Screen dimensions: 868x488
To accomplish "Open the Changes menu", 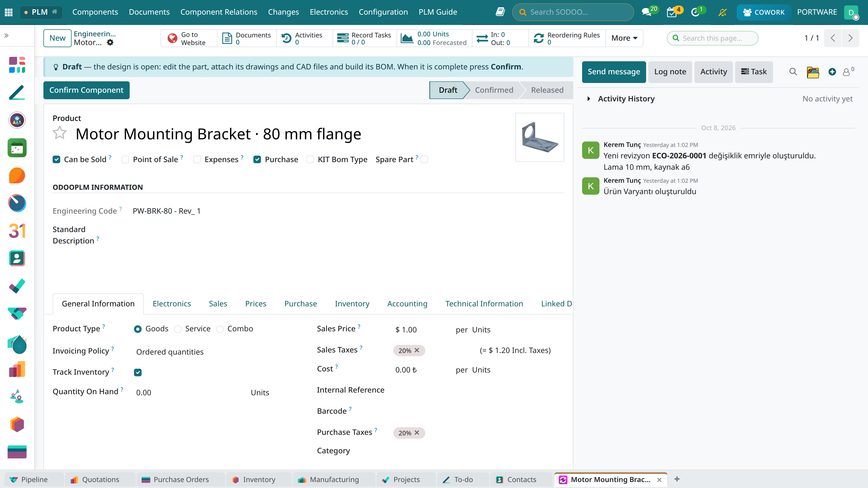I will point(283,12).
